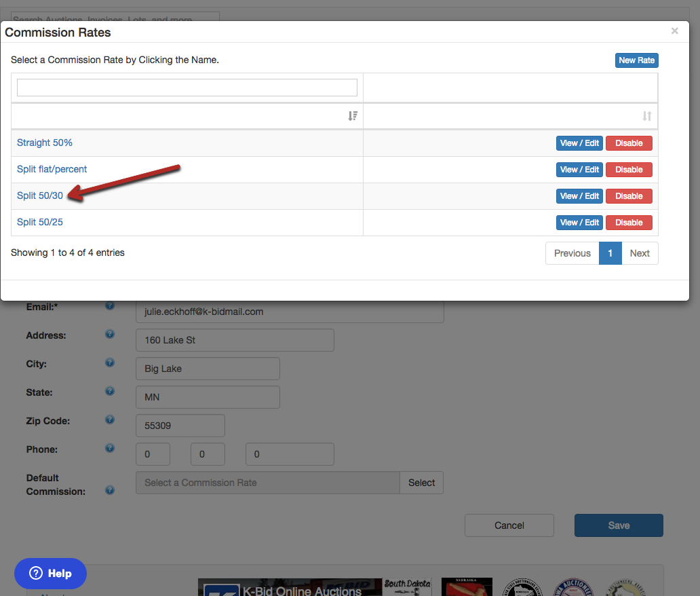Close the Commission Rates dialog with X
The image size is (700, 596).
(x=674, y=31)
